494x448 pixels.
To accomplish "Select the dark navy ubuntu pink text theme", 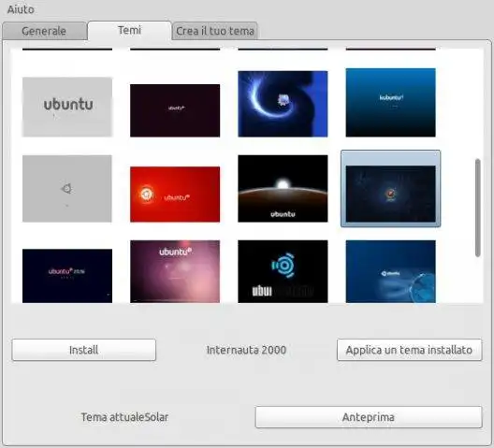I will coord(67,276).
